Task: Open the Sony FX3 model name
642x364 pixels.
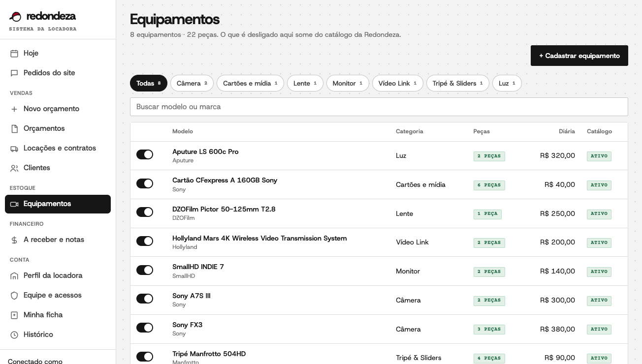Action: [x=187, y=325]
